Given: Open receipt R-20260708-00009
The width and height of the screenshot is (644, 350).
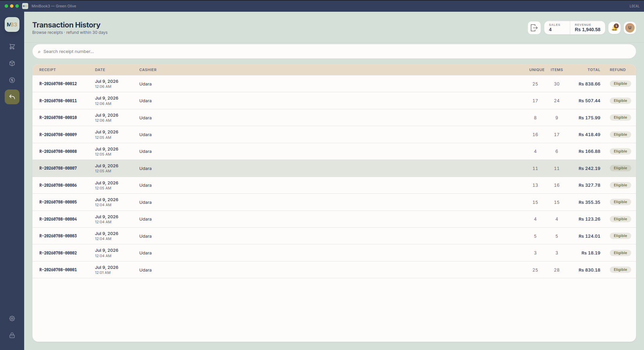Looking at the screenshot, I should coord(334,134).
